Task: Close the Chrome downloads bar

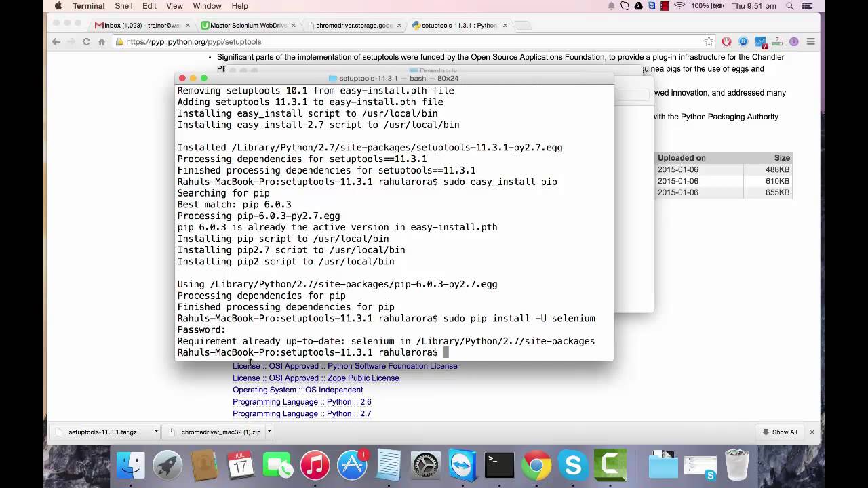Action: (x=812, y=432)
